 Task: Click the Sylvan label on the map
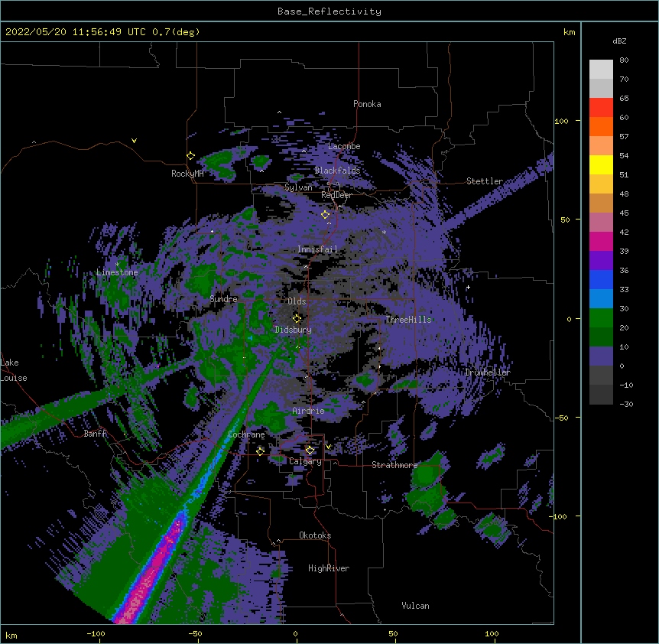(298, 187)
